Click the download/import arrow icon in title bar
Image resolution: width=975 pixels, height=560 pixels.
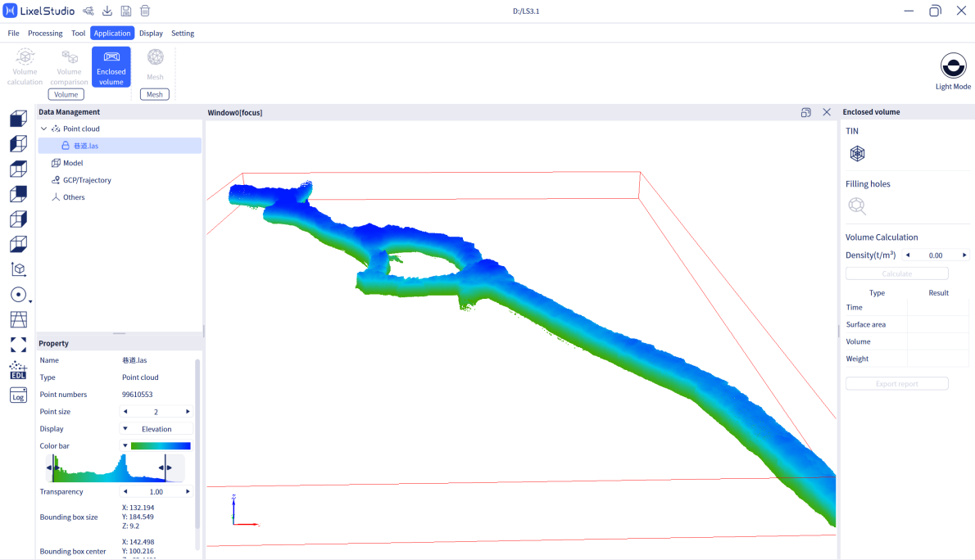pos(107,11)
